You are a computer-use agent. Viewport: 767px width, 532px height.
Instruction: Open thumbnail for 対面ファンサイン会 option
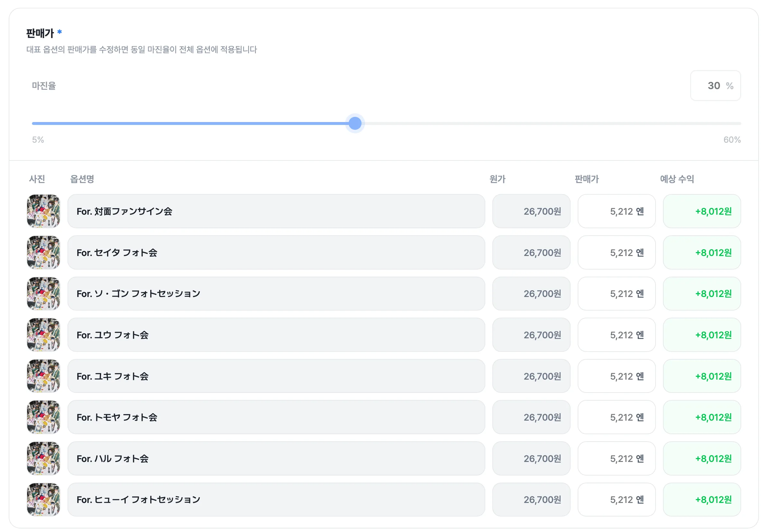43,211
